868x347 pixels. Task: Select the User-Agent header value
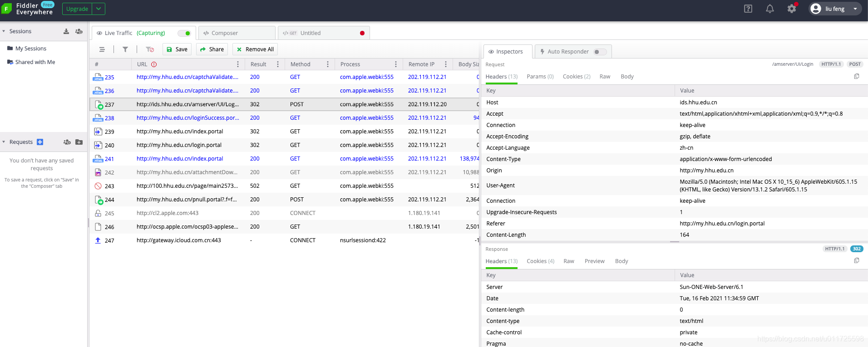tap(768, 186)
